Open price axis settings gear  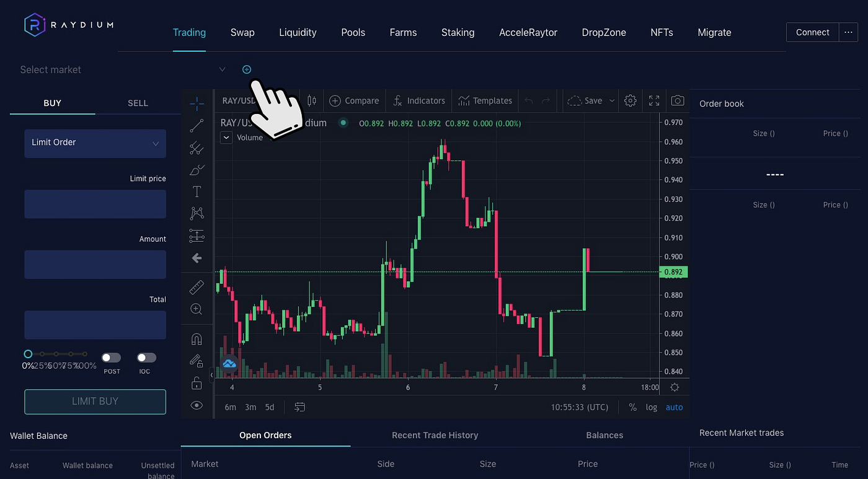(675, 387)
